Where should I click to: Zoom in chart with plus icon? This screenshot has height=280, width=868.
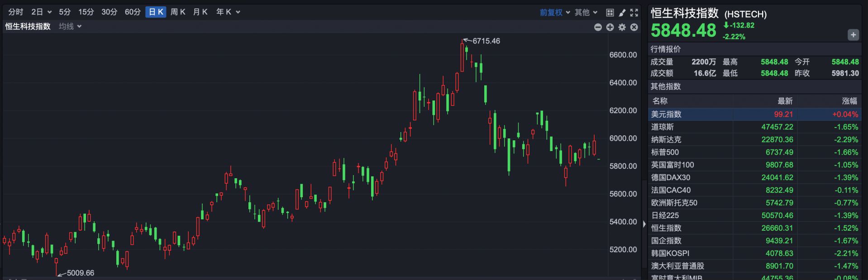[x=610, y=27]
